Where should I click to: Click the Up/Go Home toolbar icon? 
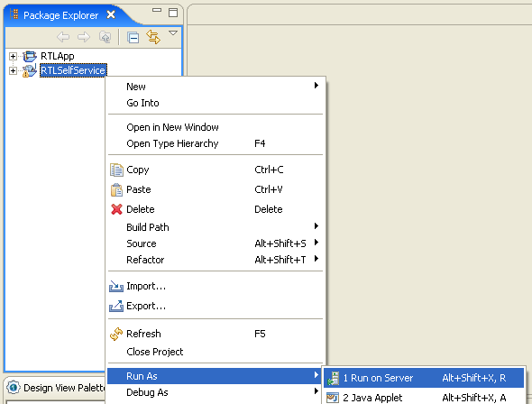(x=105, y=37)
